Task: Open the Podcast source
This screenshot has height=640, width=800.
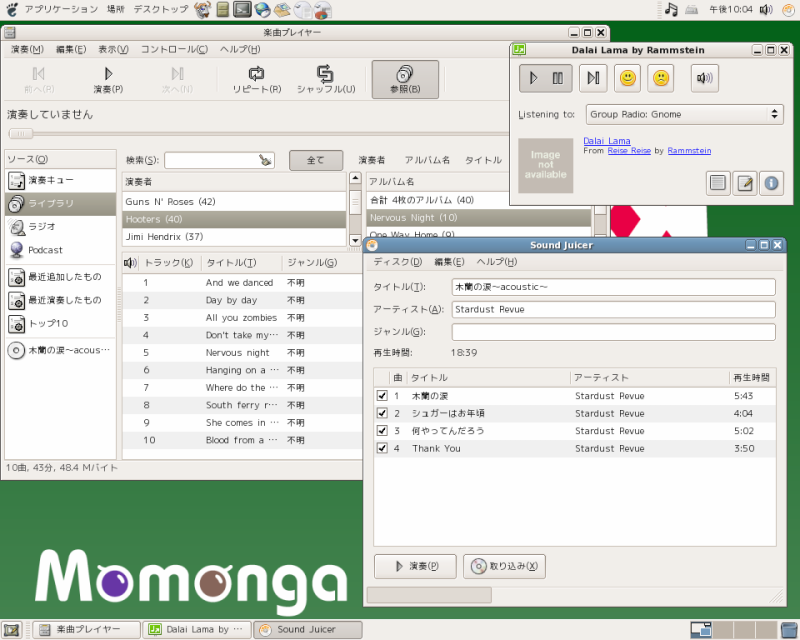Action: (x=61, y=250)
